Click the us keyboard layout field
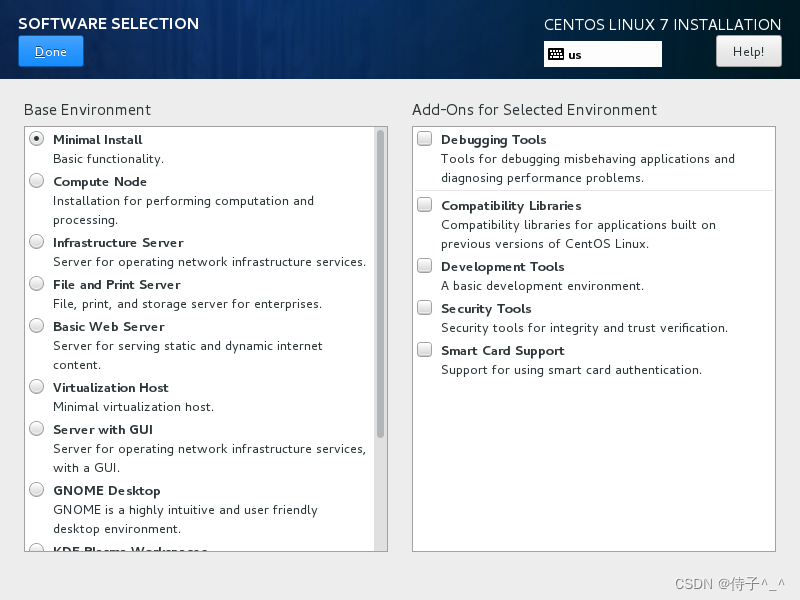 [x=612, y=55]
